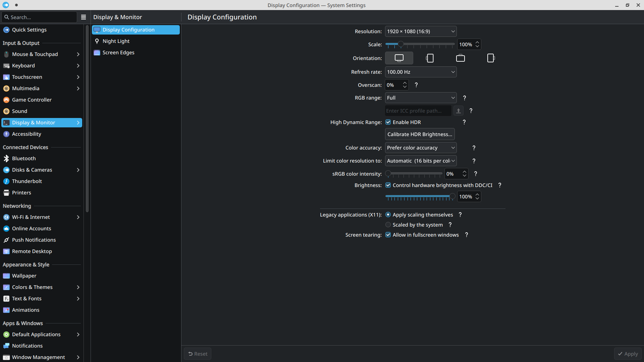Viewport: 644px width, 362px height.
Task: Open the Color accuracy dropdown
Action: pos(421,147)
